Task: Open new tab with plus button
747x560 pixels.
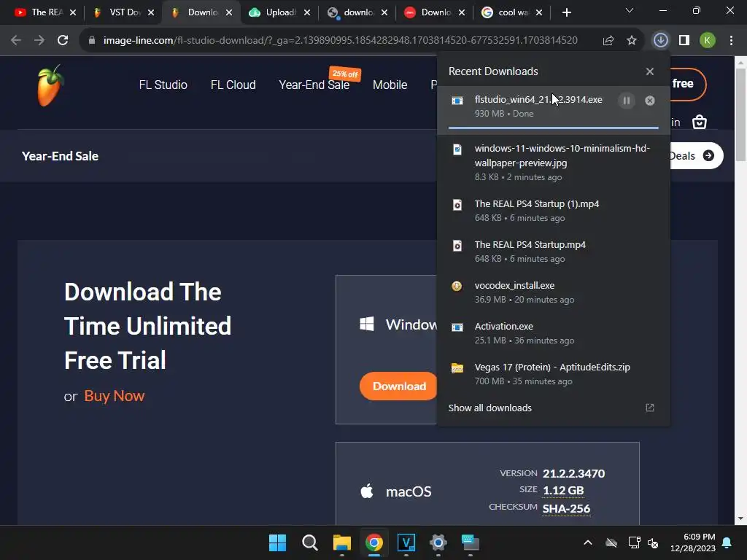Action: coord(566,12)
